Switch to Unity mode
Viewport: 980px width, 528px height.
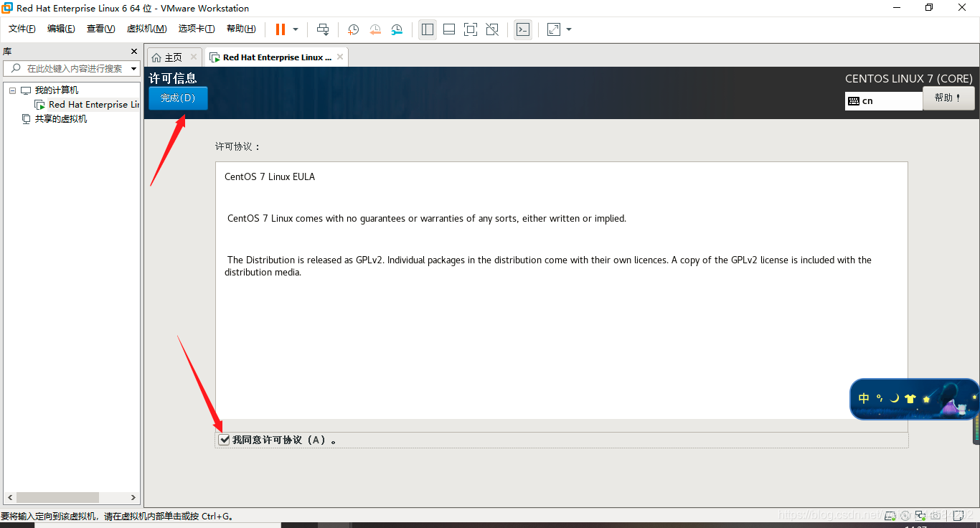492,29
